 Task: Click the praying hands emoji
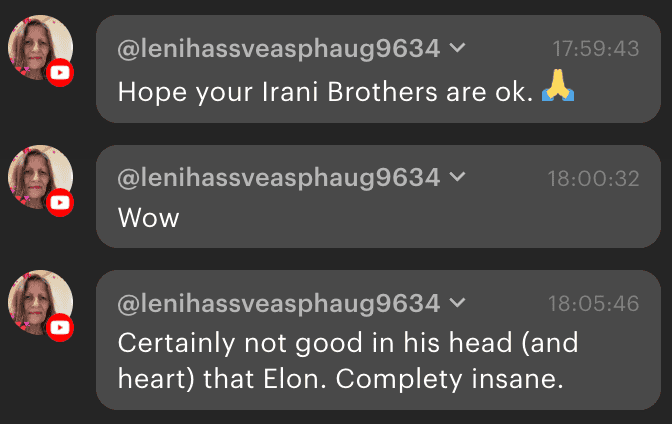tap(557, 90)
